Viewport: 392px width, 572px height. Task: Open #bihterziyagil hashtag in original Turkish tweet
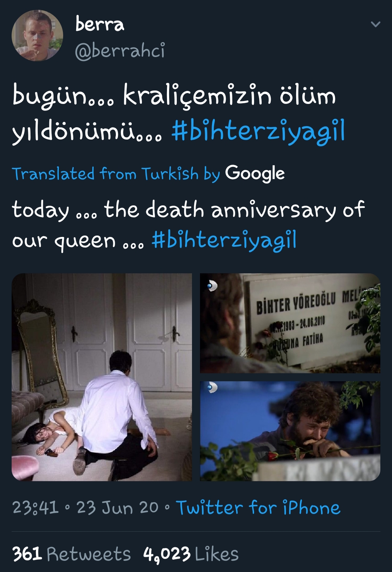click(258, 131)
